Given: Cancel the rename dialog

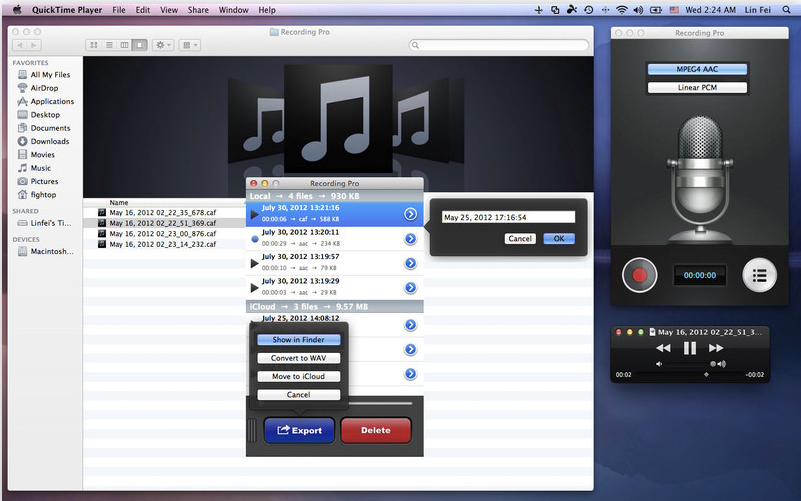Looking at the screenshot, I should coord(520,238).
